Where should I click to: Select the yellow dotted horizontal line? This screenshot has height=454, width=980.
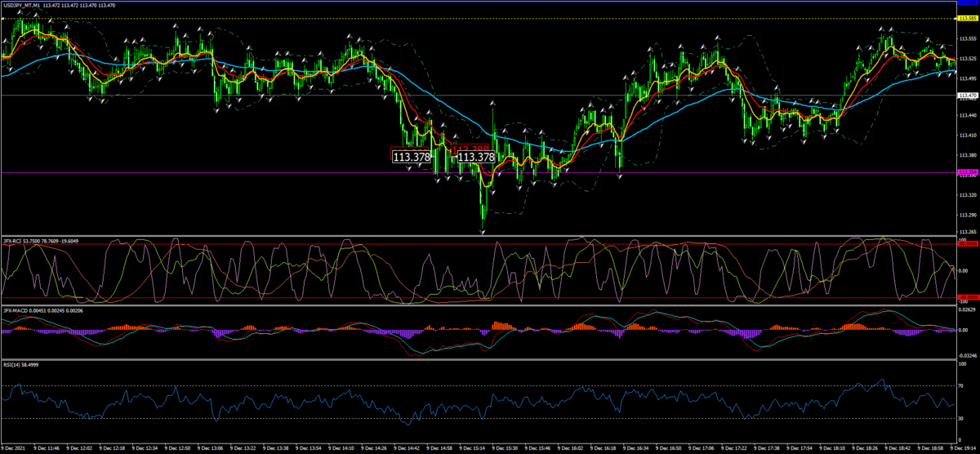click(x=478, y=19)
